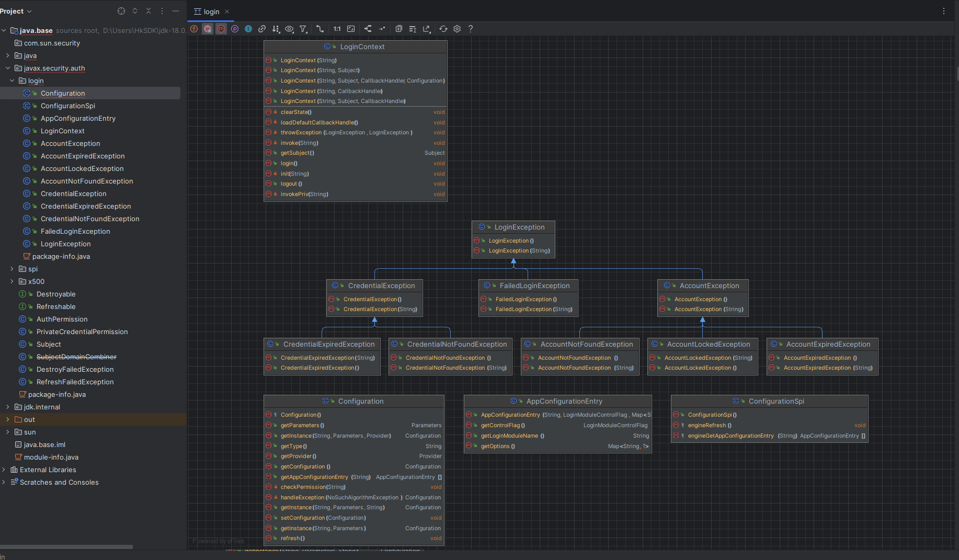Screen dimensions: 959x560
Task: Click the Actual Size 1:1 icon
Action: 337,29
